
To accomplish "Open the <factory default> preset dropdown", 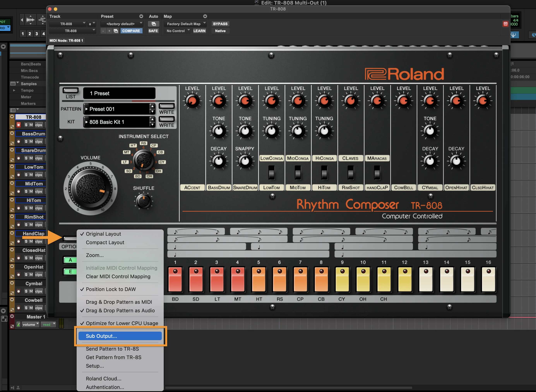I will pyautogui.click(x=121, y=24).
